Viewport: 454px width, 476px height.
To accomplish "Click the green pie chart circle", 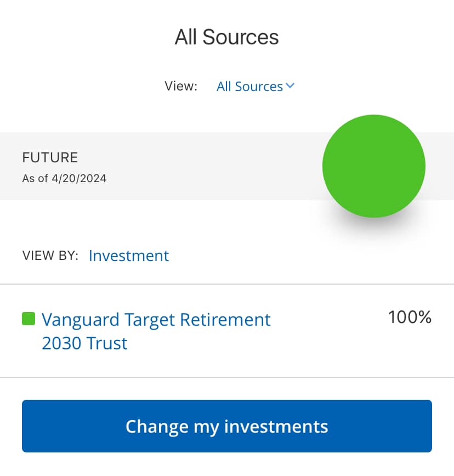I will click(374, 166).
